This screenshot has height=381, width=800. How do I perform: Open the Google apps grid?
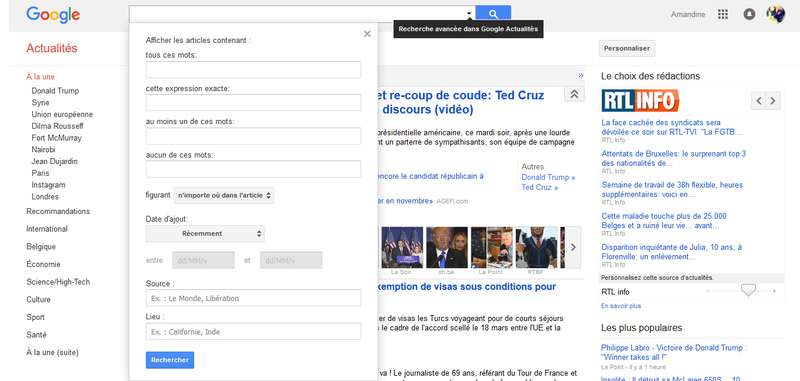tap(722, 14)
